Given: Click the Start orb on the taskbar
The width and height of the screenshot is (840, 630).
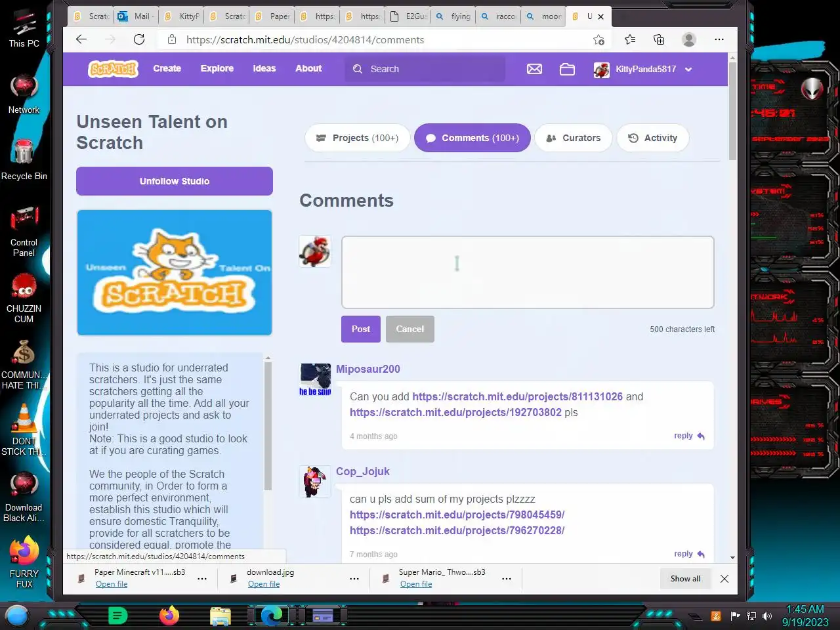Looking at the screenshot, I should [17, 616].
